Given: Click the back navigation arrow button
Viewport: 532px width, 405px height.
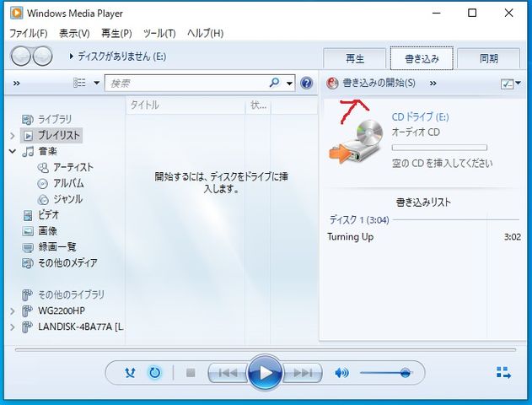Looking at the screenshot, I should click(x=21, y=56).
